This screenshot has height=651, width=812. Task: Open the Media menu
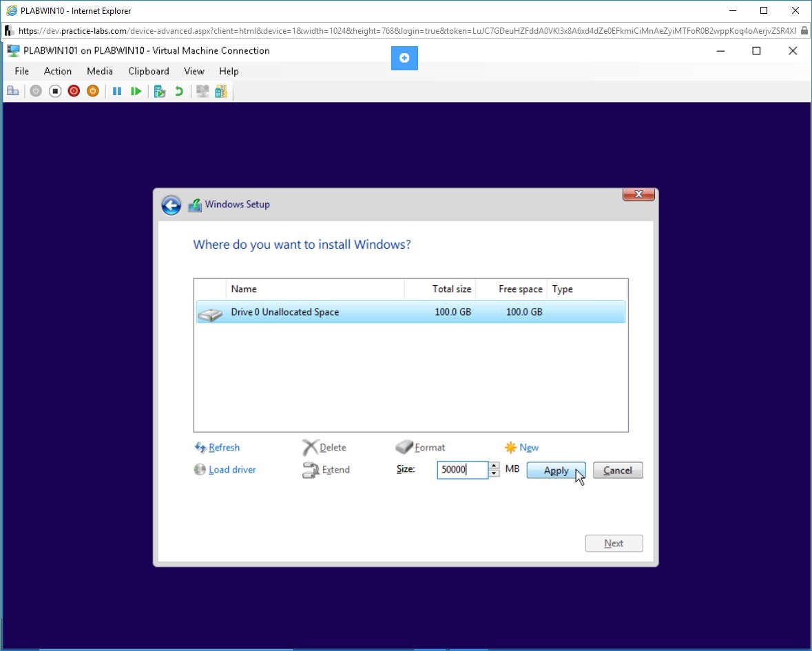coord(100,72)
